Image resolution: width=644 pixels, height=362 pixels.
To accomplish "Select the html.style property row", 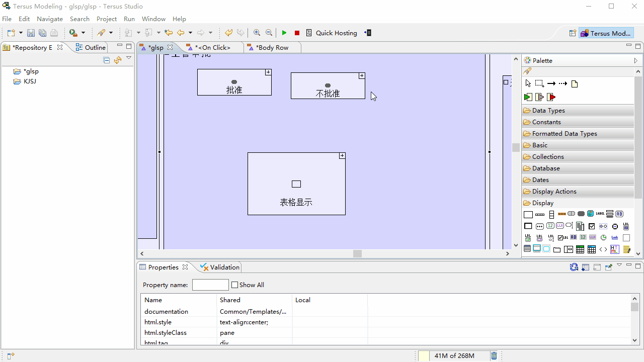I will [x=385, y=322].
